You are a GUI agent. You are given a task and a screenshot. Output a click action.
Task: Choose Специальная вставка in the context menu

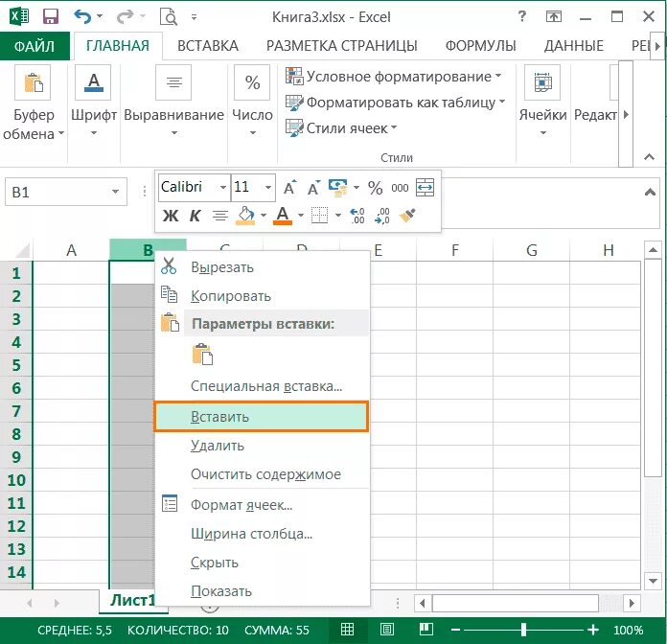point(262,386)
